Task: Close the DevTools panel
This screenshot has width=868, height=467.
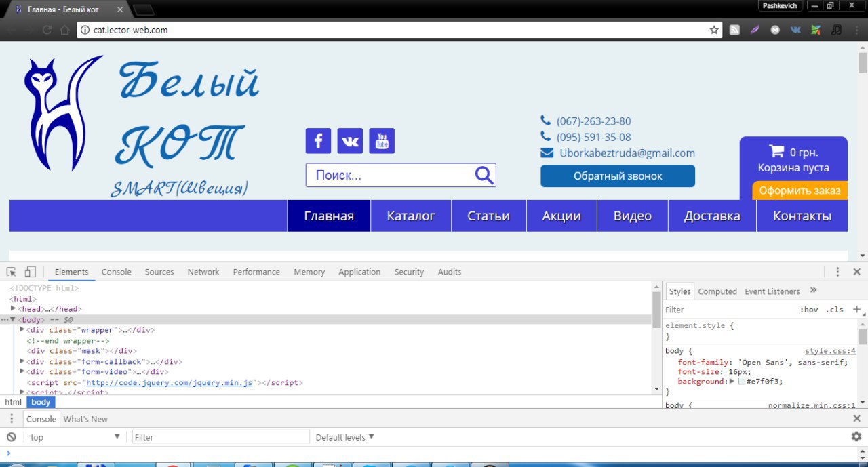Action: pyautogui.click(x=857, y=272)
